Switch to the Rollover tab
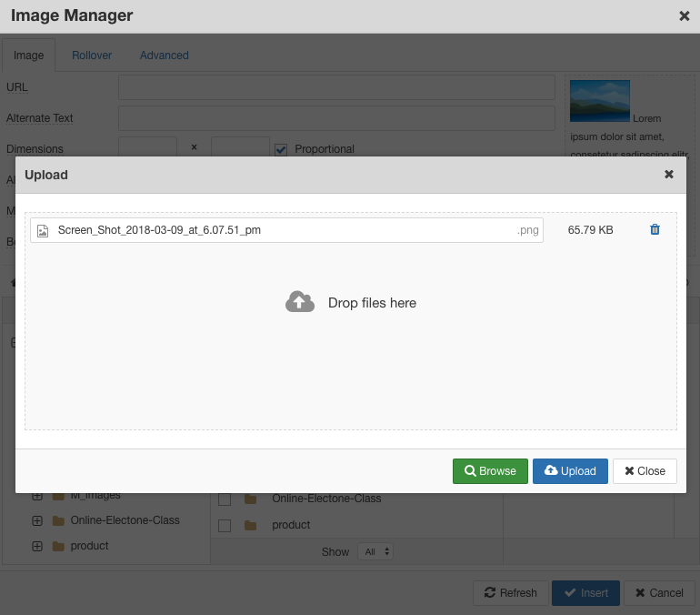Viewport: 700px width, 615px height. click(92, 55)
